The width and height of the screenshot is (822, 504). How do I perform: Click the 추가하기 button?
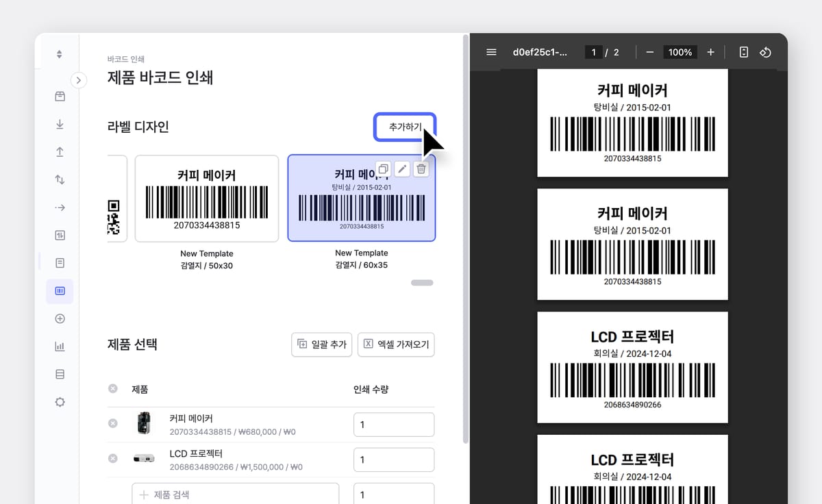tap(404, 127)
